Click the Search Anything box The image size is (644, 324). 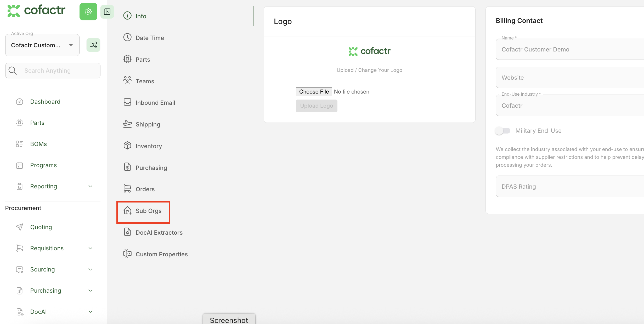[53, 70]
